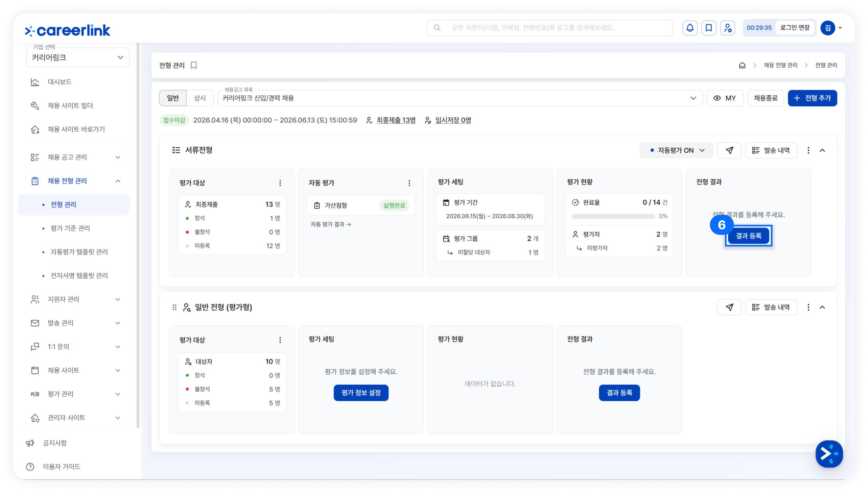This screenshot has height=493, width=868.
Task: Open 임시저장 0명 link
Action: (x=453, y=120)
